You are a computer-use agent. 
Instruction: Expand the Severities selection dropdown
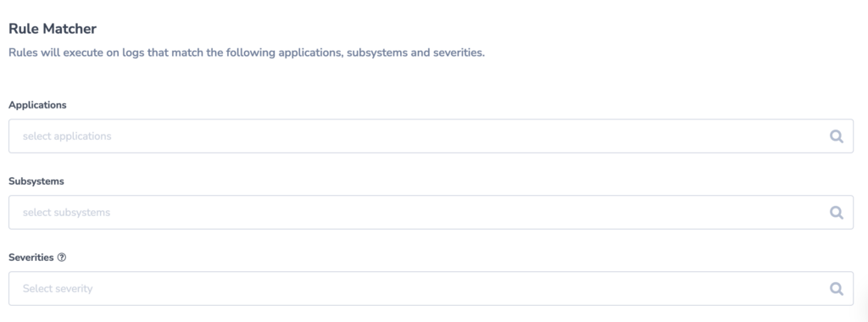click(431, 288)
